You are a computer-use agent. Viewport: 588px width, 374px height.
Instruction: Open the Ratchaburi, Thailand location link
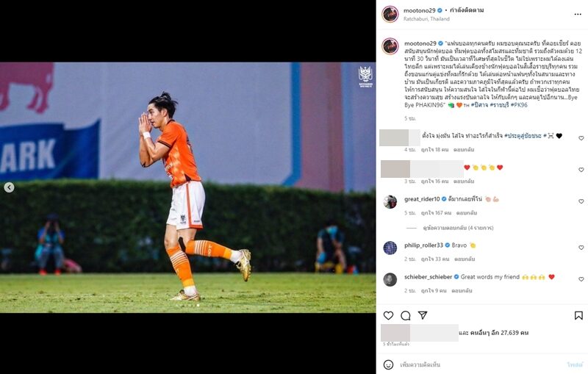[426, 19]
